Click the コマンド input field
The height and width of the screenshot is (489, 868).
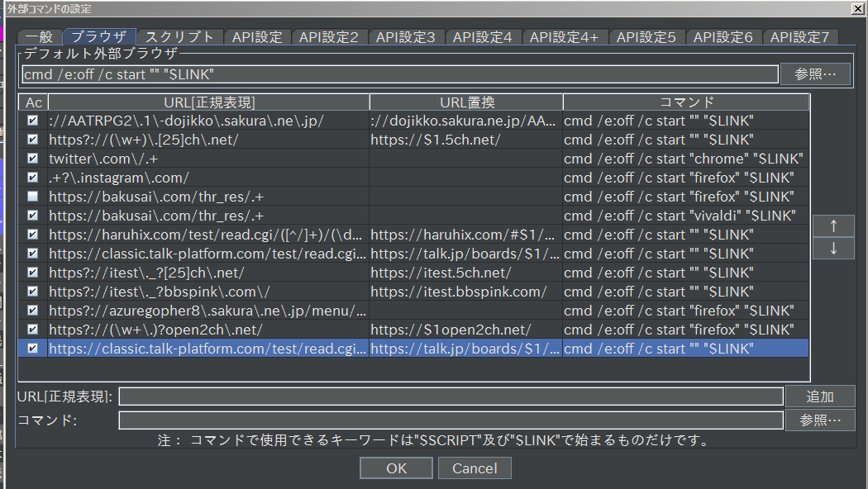pyautogui.click(x=451, y=420)
